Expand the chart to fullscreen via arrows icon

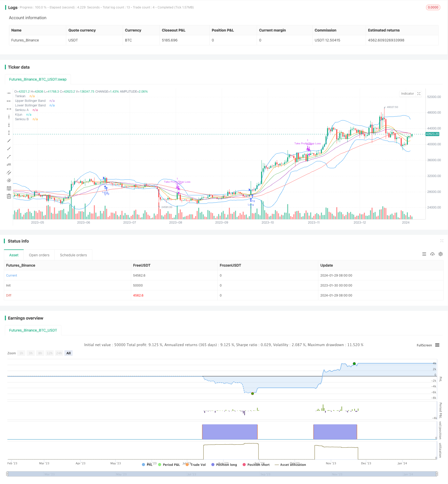[419, 94]
